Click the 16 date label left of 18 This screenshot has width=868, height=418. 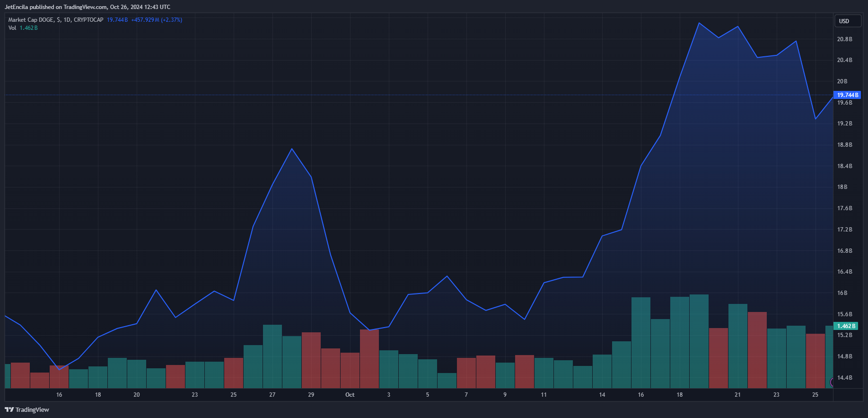pos(59,395)
